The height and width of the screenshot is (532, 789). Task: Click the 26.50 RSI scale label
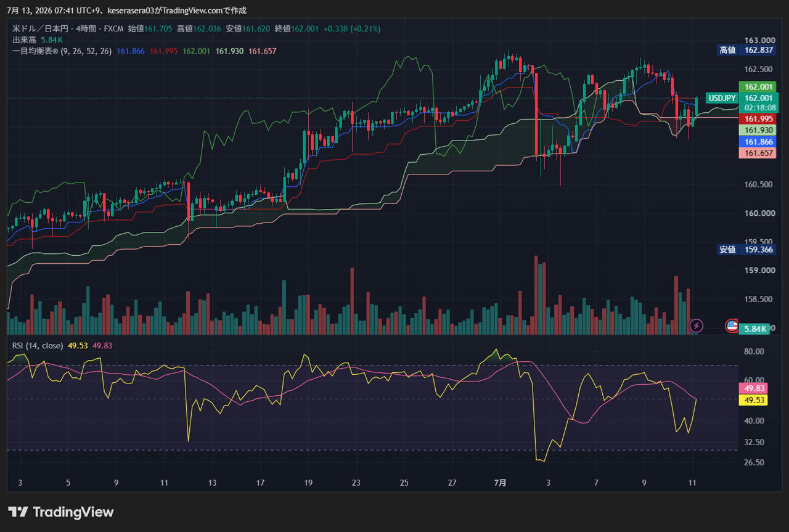click(754, 462)
